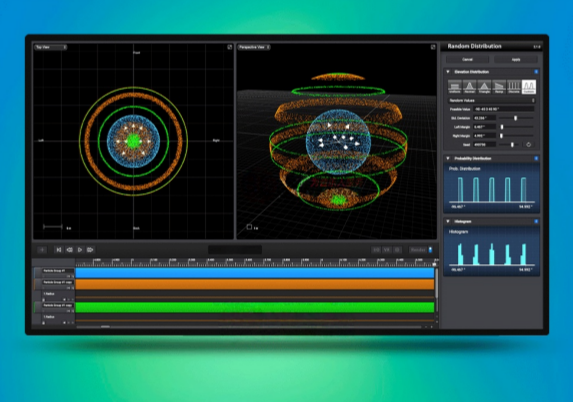Screen dimensions: 573x402
Task: Toggle the blue Elevation Distribution section indicator
Action: 536,72
